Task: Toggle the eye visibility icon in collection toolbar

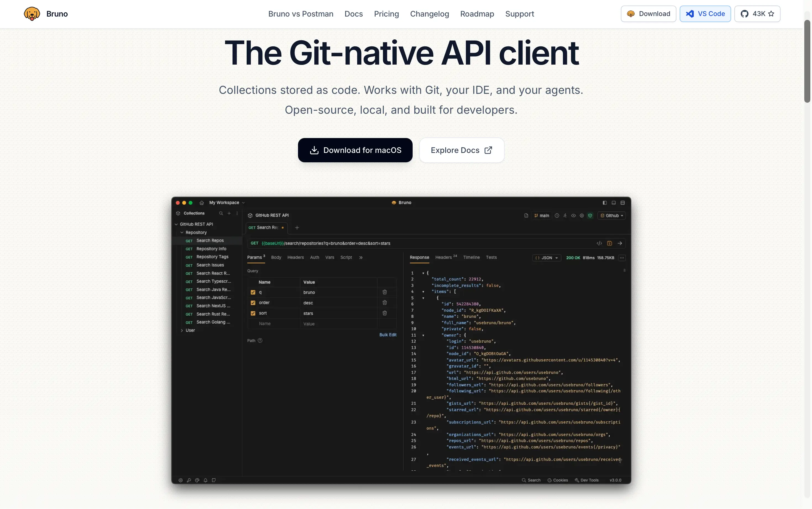Action: (573, 216)
